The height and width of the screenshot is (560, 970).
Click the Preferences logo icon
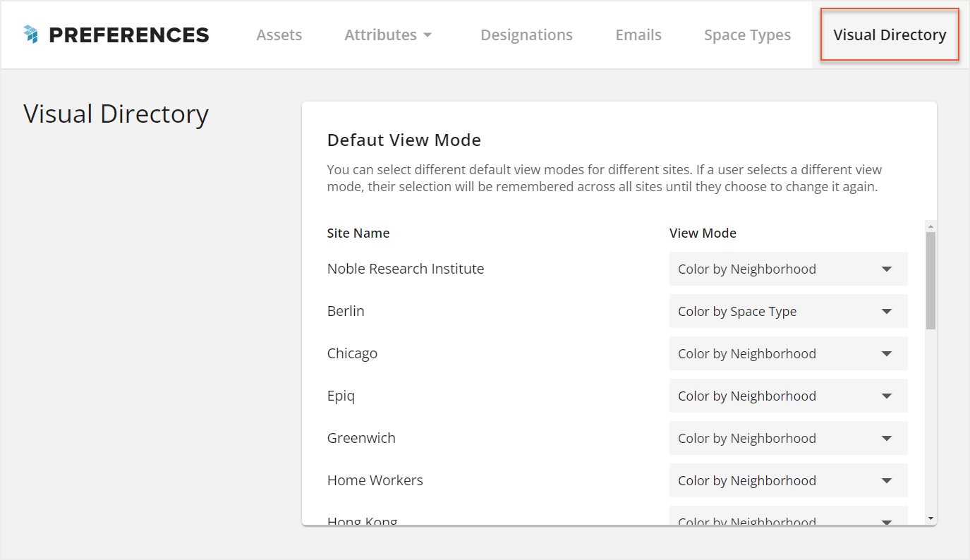(30, 33)
